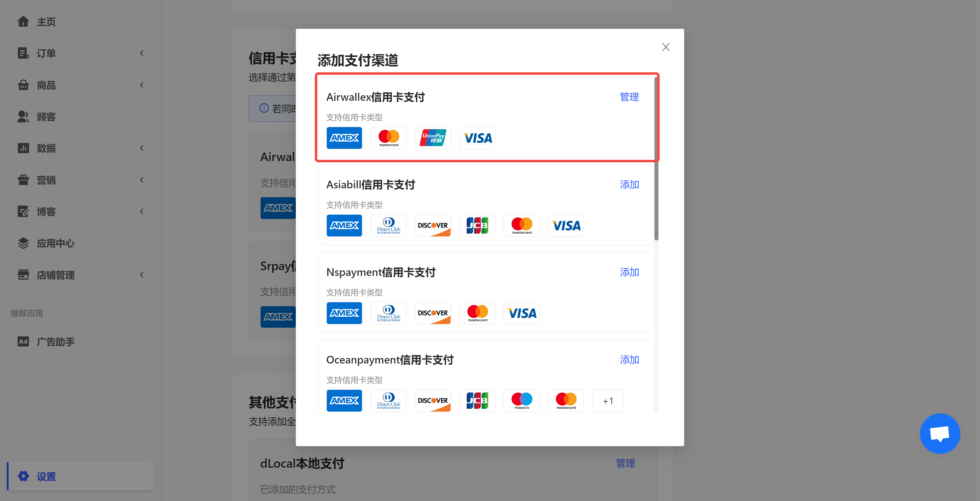Click the gear icon beside 设置
Viewport: 980px width, 501px height.
coord(23,476)
